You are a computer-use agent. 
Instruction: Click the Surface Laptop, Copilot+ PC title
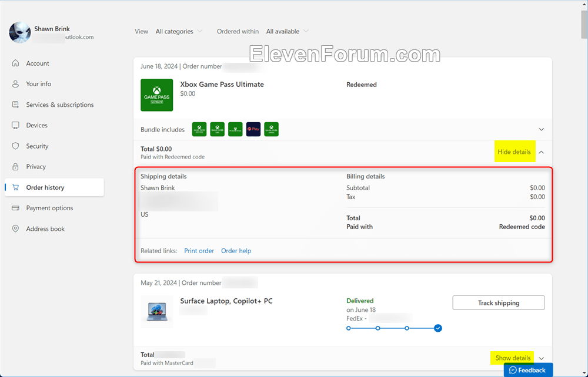(226, 301)
